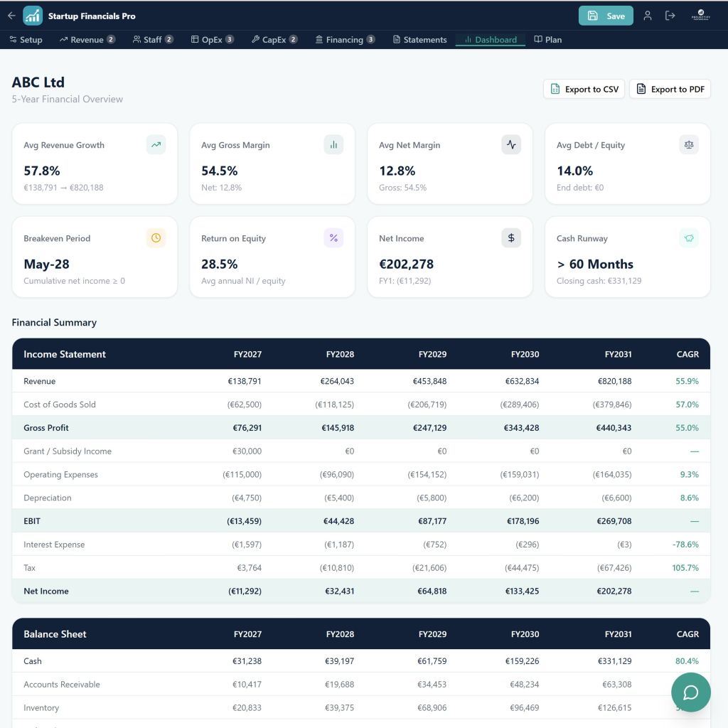Click the Financing tab badge showing 3
The height and width of the screenshot is (728, 728).
pos(370,40)
